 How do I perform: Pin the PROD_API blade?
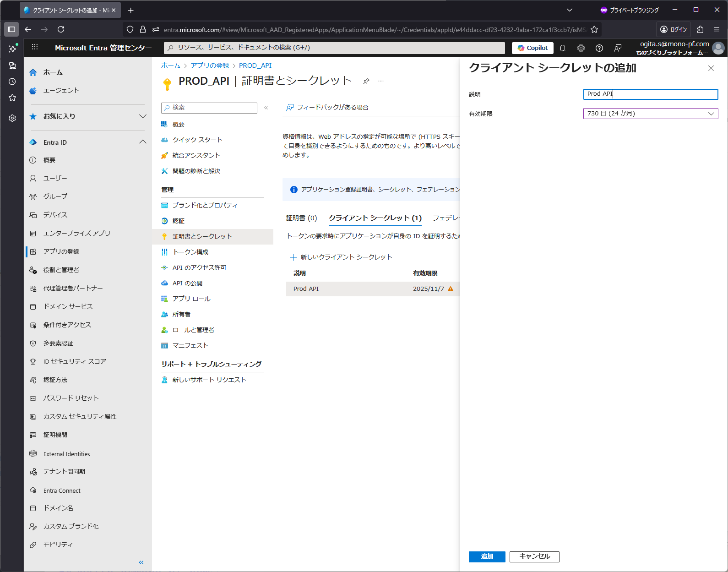pyautogui.click(x=366, y=81)
